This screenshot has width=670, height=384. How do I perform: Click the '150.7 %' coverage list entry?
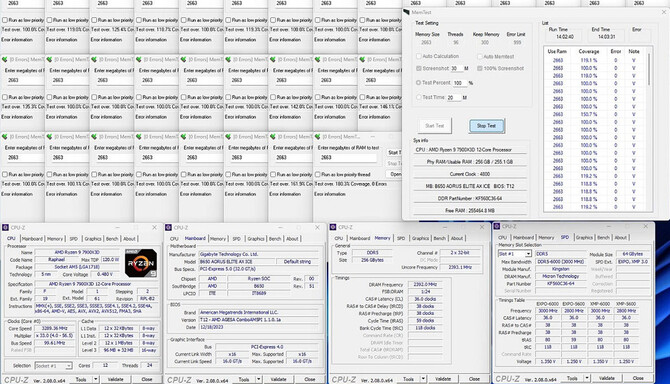(x=589, y=114)
